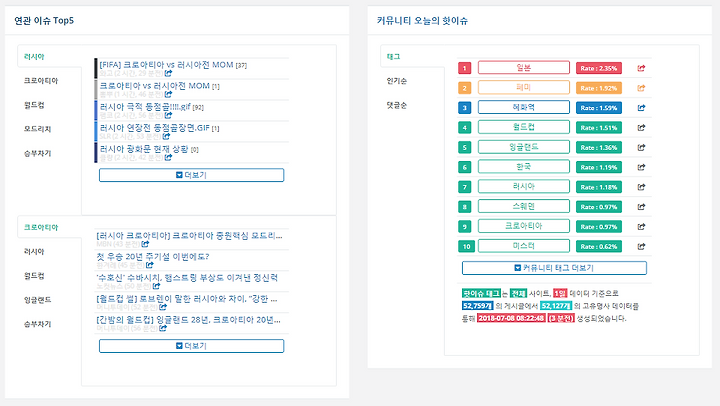Open article [간밤의 월드컵] 잉글랜드 28년
Screen dimensions: 720x406
coord(188,320)
